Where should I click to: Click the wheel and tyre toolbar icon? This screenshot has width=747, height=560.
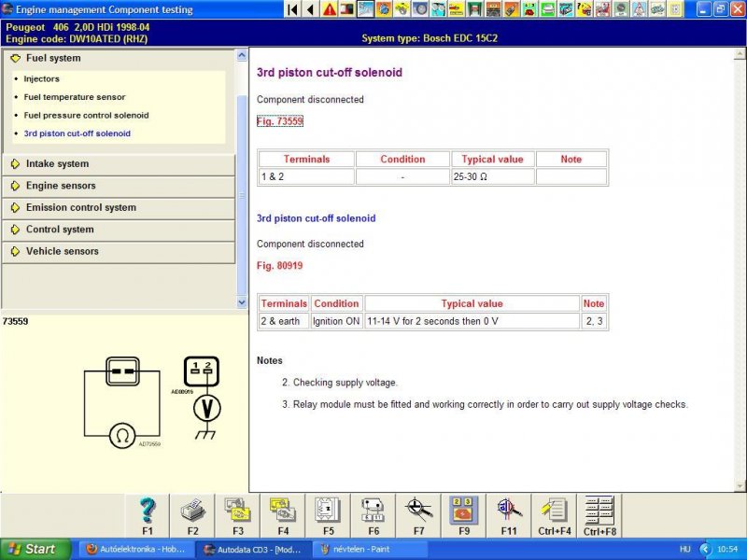point(420,9)
